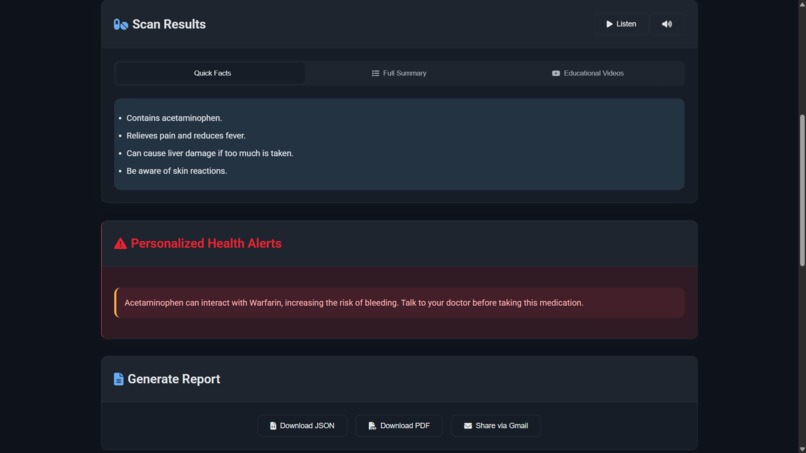Click 'Relieves pain and reduces fever.' text
Screen dimensions: 806x453
(186, 136)
